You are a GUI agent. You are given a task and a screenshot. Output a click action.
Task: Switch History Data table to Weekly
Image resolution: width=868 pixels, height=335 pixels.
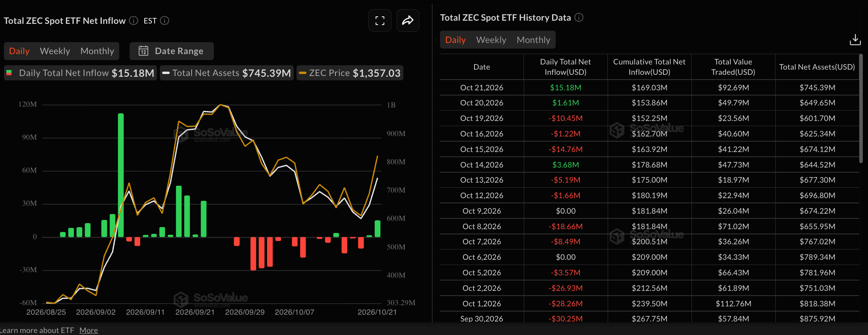(x=491, y=40)
